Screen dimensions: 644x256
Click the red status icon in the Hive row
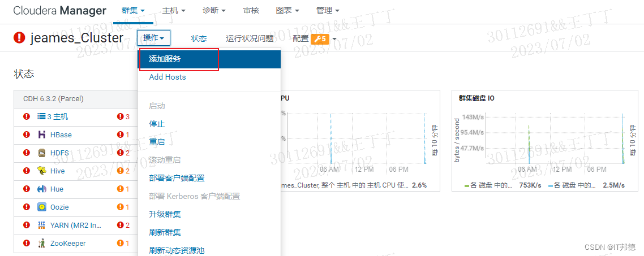click(x=27, y=171)
